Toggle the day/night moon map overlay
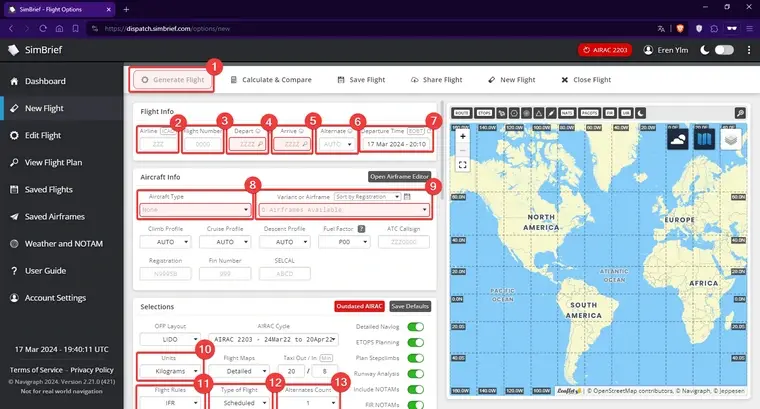Viewport: 760px width, 409px height. click(x=641, y=113)
